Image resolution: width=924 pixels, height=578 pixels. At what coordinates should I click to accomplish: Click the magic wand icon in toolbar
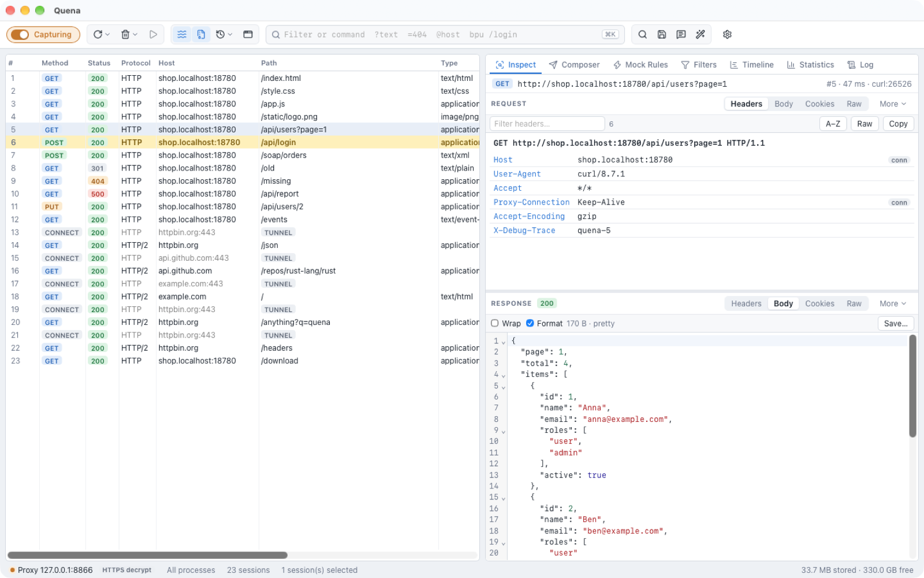(701, 35)
